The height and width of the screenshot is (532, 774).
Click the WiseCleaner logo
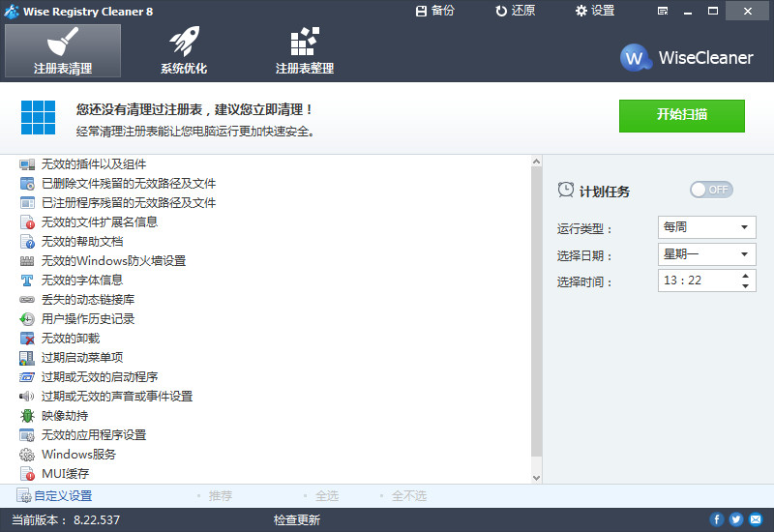687,57
